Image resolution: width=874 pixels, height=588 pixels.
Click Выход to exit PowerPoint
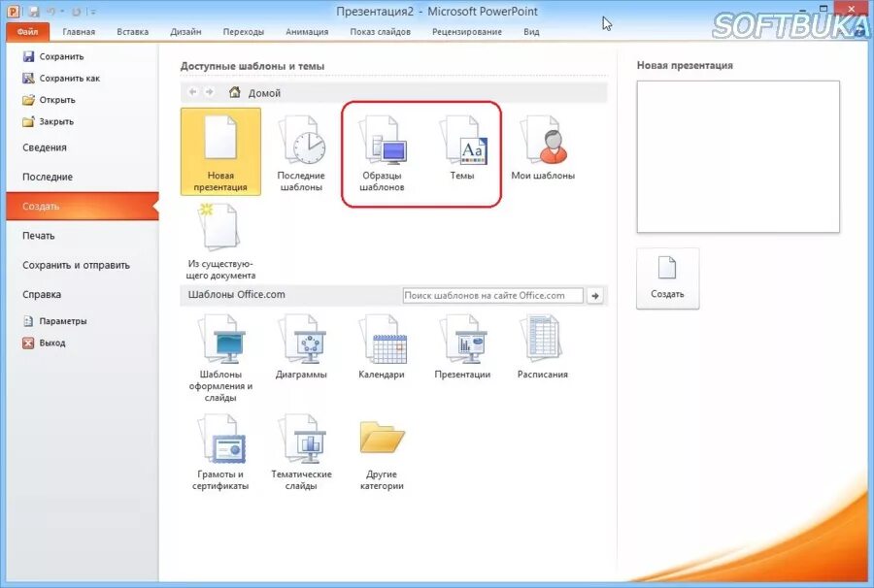click(45, 343)
